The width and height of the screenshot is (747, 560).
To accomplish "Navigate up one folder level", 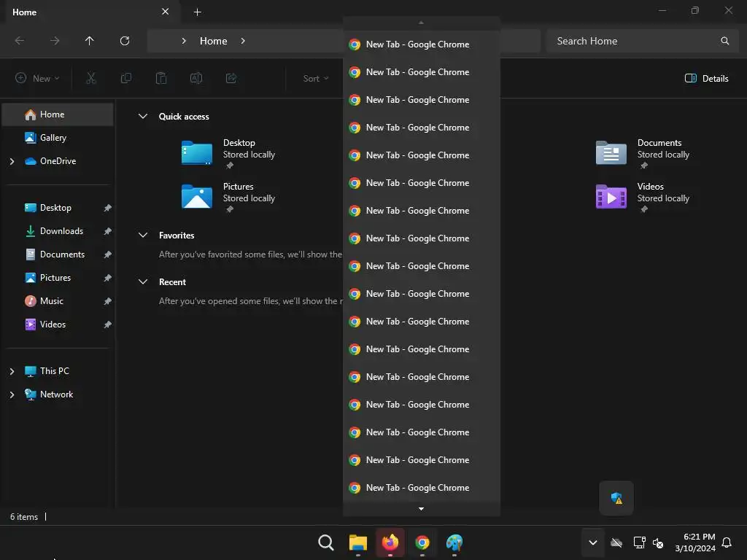I will pos(89,41).
